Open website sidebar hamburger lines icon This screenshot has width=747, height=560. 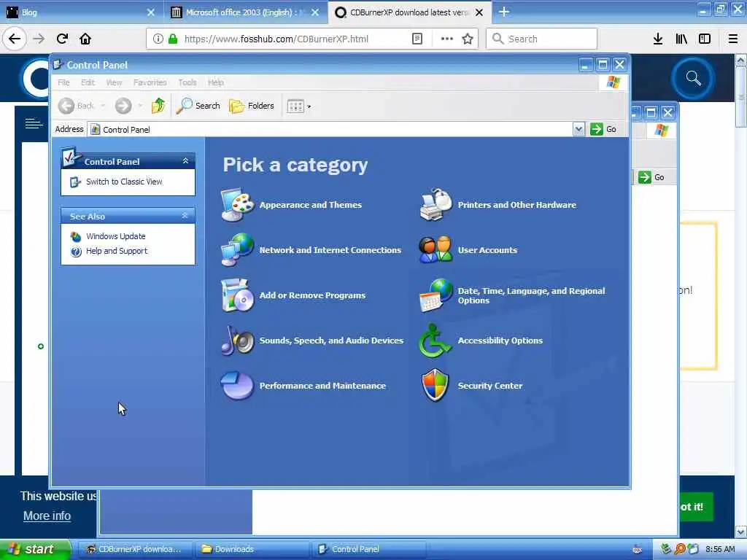tap(34, 124)
